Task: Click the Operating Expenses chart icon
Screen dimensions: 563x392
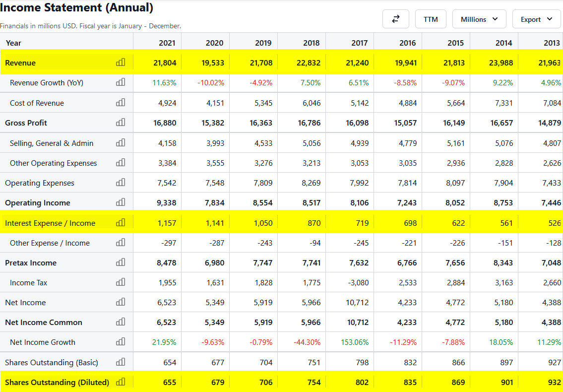Action: (121, 183)
